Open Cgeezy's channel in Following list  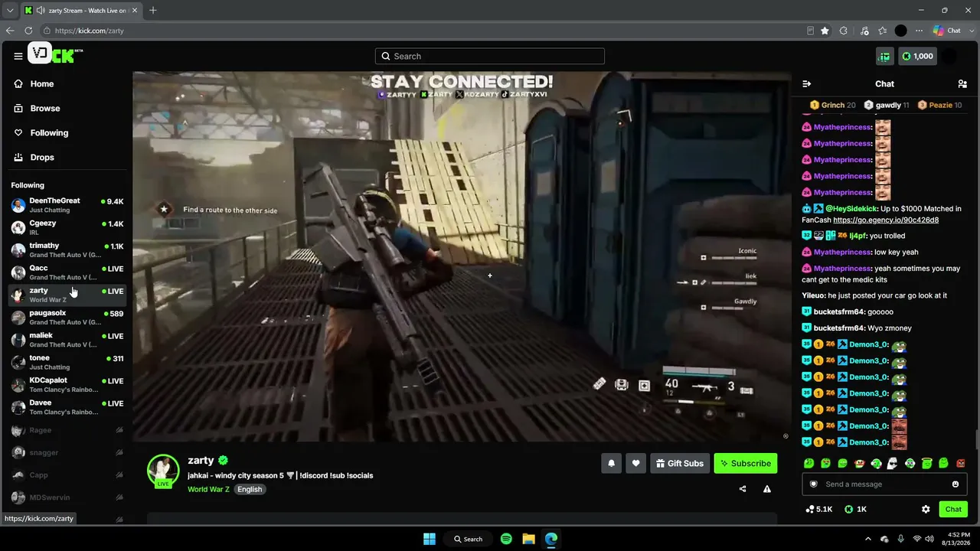coord(67,227)
